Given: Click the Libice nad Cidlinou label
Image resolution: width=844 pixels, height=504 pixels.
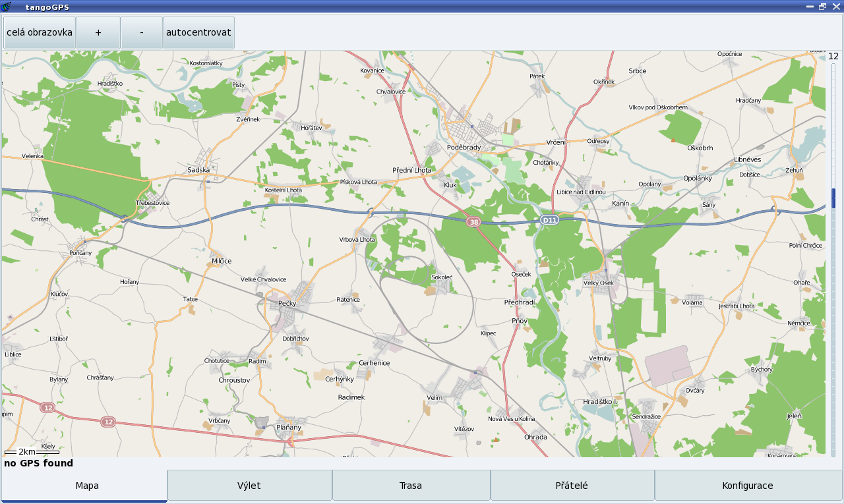Looking at the screenshot, I should coord(581,192).
